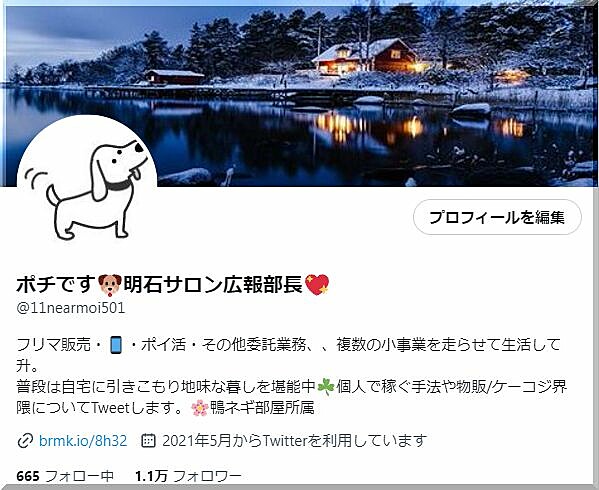Click the プロフィールを編集 button

497,217
